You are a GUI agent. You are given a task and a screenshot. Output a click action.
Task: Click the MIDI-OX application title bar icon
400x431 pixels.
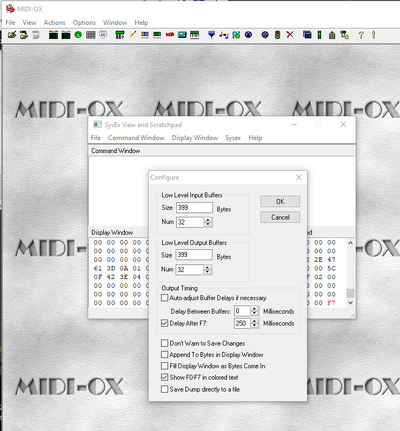[x=10, y=9]
